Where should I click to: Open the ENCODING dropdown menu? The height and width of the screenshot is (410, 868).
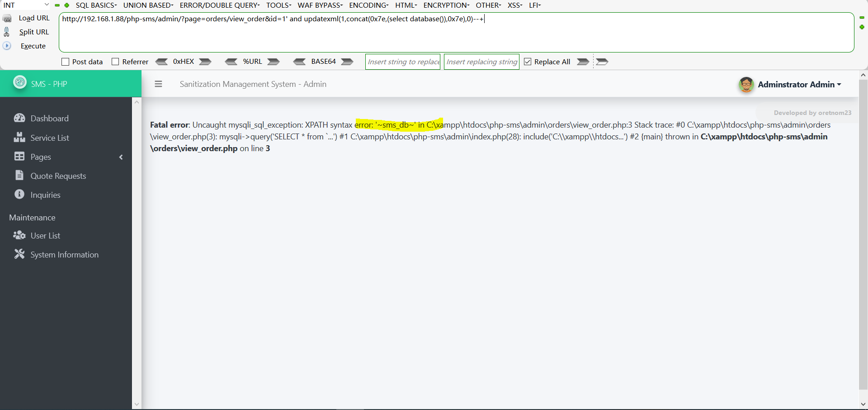[x=369, y=5]
